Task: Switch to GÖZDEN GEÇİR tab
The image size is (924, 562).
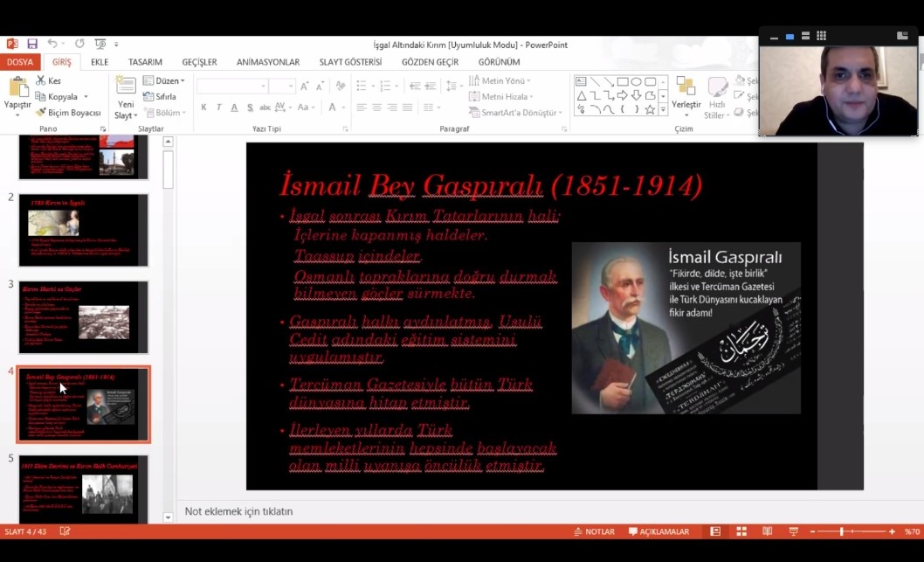Action: 431,62
